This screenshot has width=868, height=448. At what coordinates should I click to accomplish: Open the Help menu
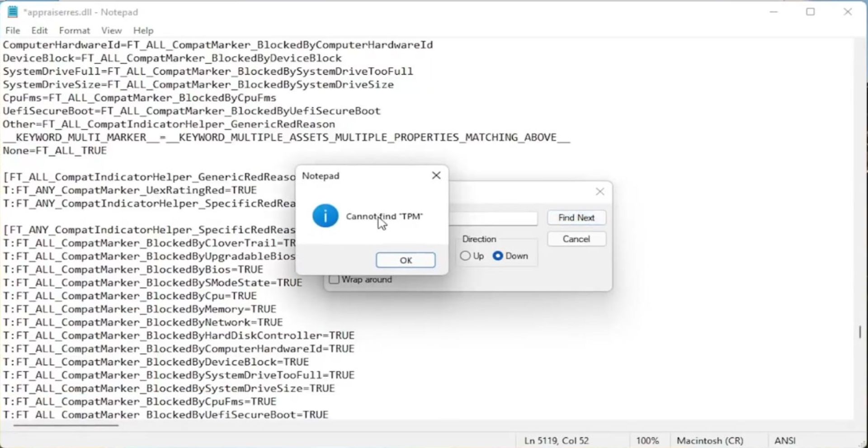[x=143, y=30]
